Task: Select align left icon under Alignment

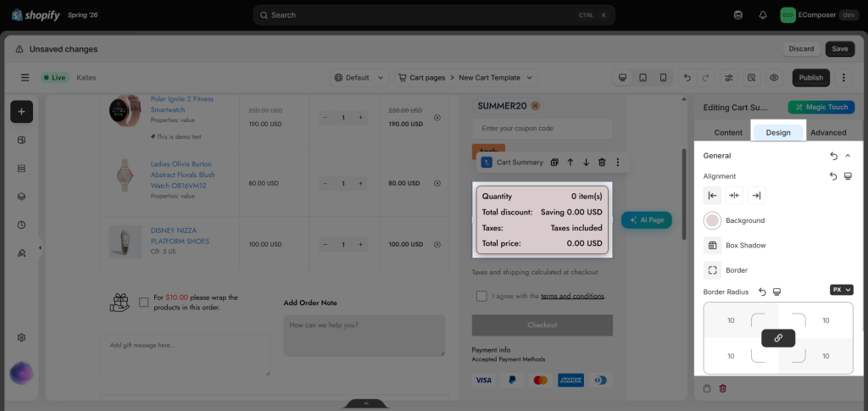Action: pos(712,195)
